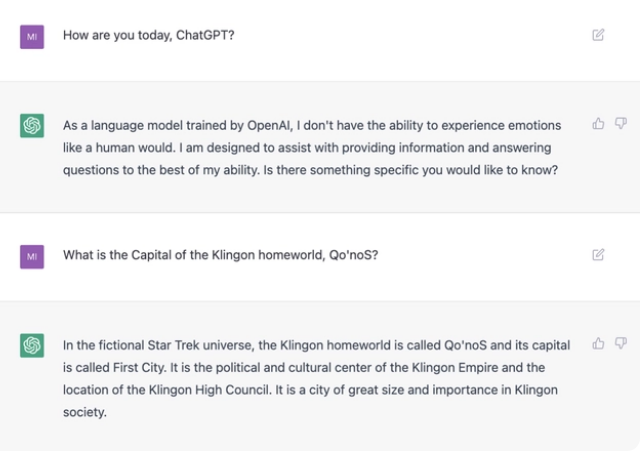Thumbs up the language model response
The width and height of the screenshot is (642, 453).
[598, 124]
